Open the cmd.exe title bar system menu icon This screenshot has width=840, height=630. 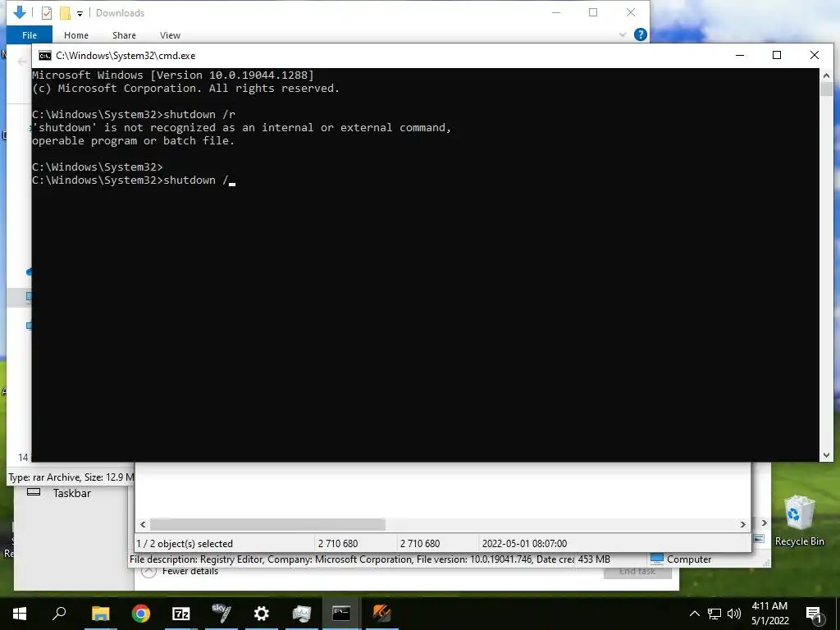pyautogui.click(x=45, y=56)
